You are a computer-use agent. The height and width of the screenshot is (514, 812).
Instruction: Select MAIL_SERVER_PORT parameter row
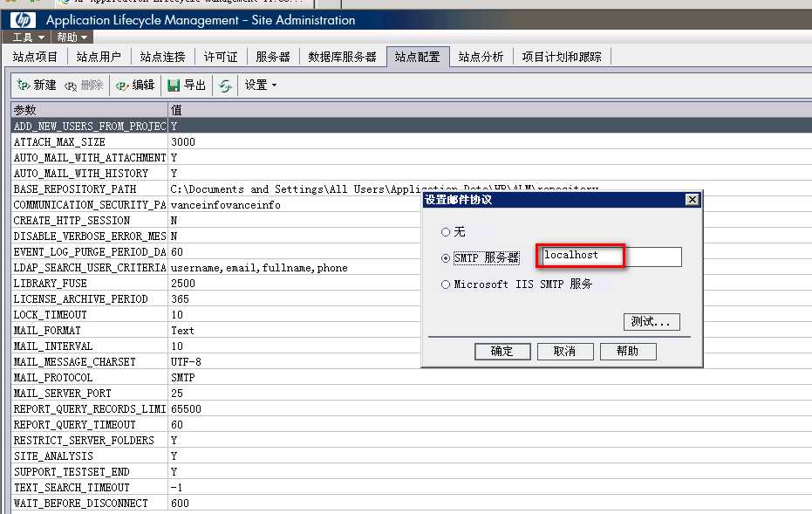(412, 393)
